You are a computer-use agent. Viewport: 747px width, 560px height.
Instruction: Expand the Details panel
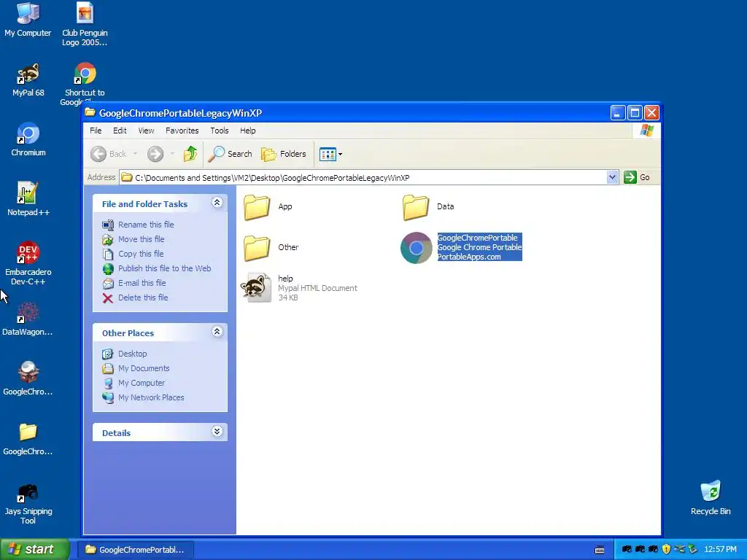[x=217, y=432]
